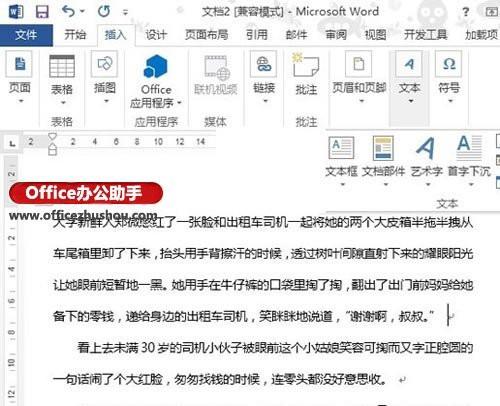The height and width of the screenshot is (406, 500).
Task: Open Word Help question mark
Action: [x=465, y=12]
